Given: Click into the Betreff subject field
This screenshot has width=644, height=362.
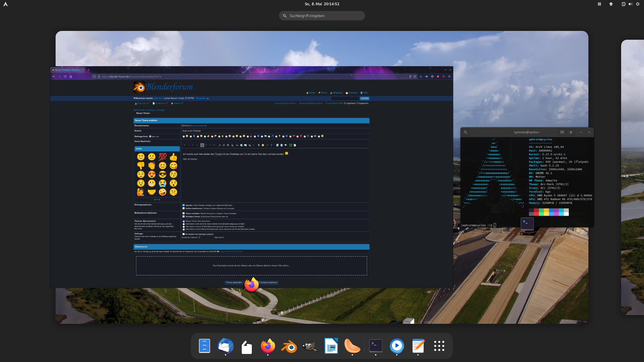Looking at the screenshot, I should 208,131.
